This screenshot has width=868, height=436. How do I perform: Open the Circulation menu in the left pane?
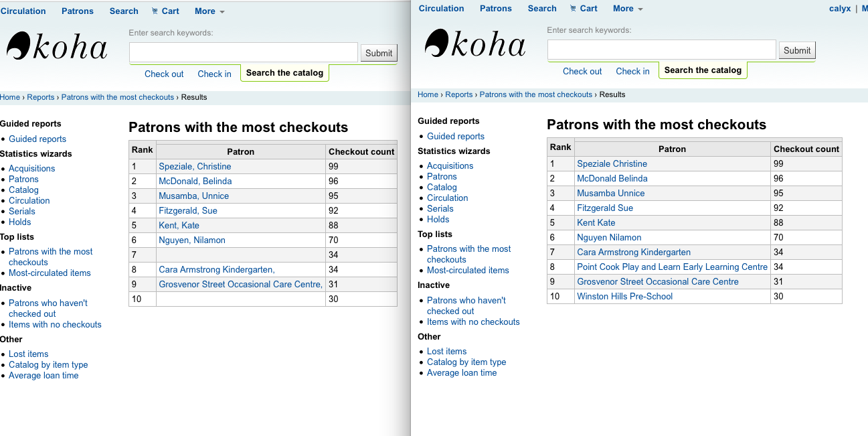click(x=23, y=11)
